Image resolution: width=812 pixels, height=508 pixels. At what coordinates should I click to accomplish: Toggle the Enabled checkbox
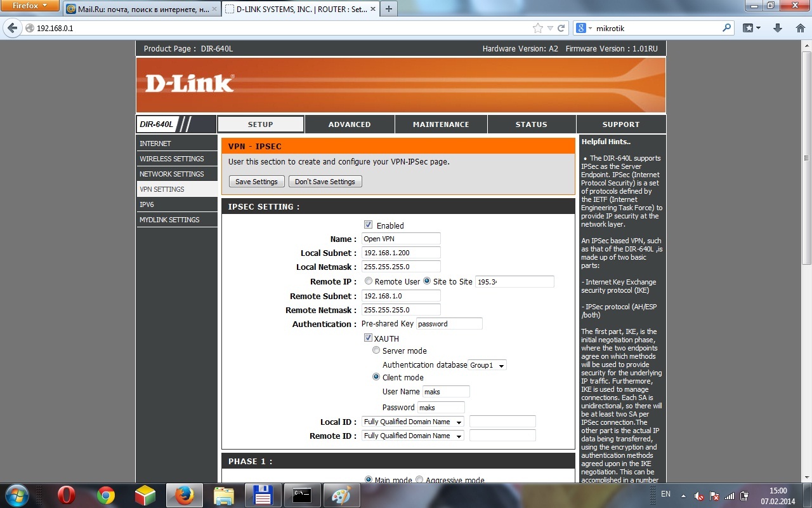coord(368,225)
